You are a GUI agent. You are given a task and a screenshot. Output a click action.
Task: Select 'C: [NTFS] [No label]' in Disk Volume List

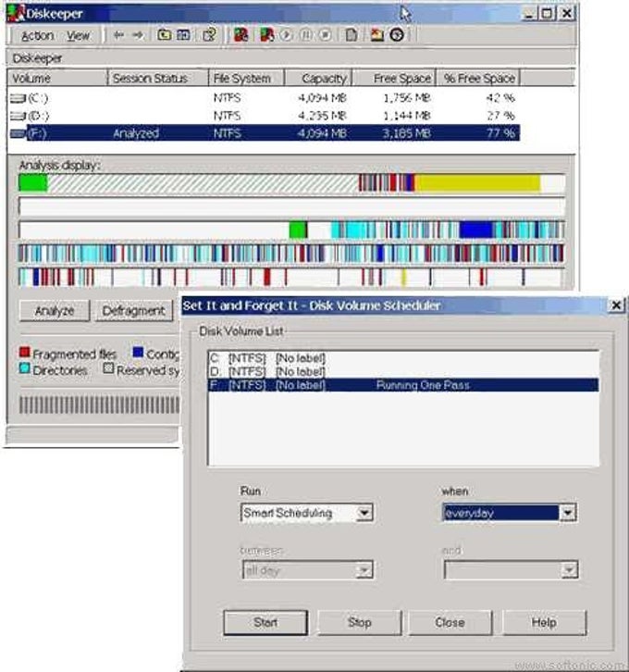pos(403,358)
